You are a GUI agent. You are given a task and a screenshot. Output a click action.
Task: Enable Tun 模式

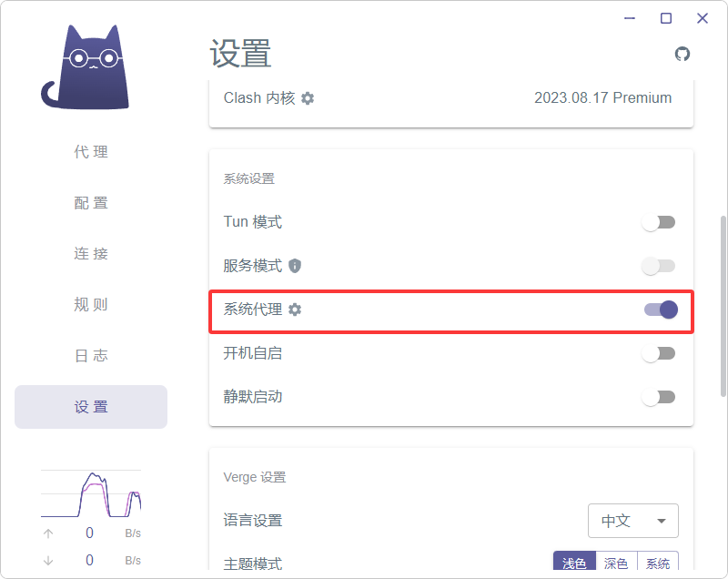point(659,221)
